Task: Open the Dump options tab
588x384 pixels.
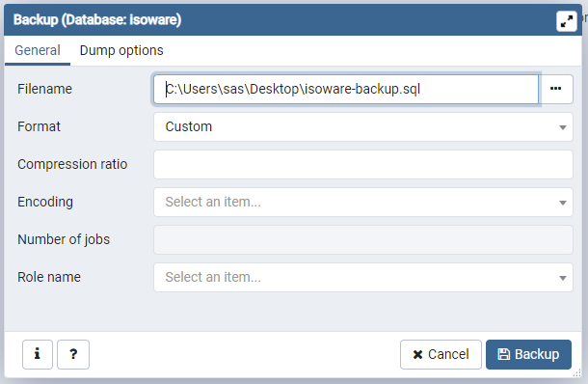Action: coord(121,50)
